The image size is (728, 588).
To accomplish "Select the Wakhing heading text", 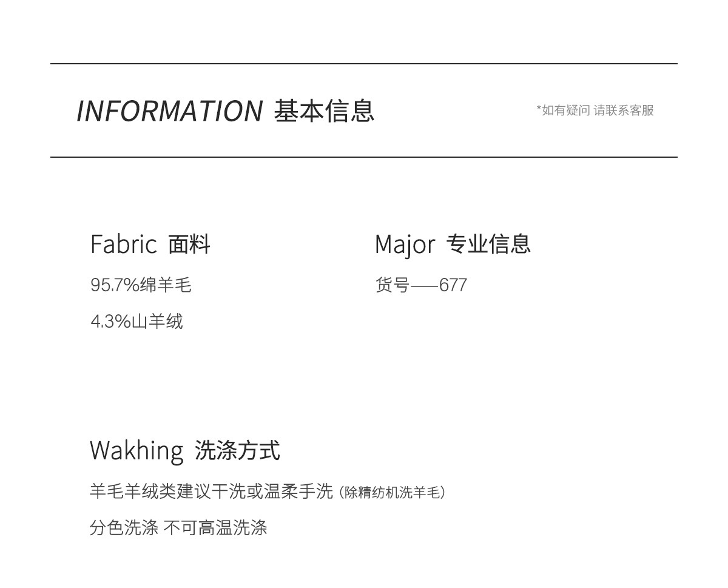I will click(136, 451).
